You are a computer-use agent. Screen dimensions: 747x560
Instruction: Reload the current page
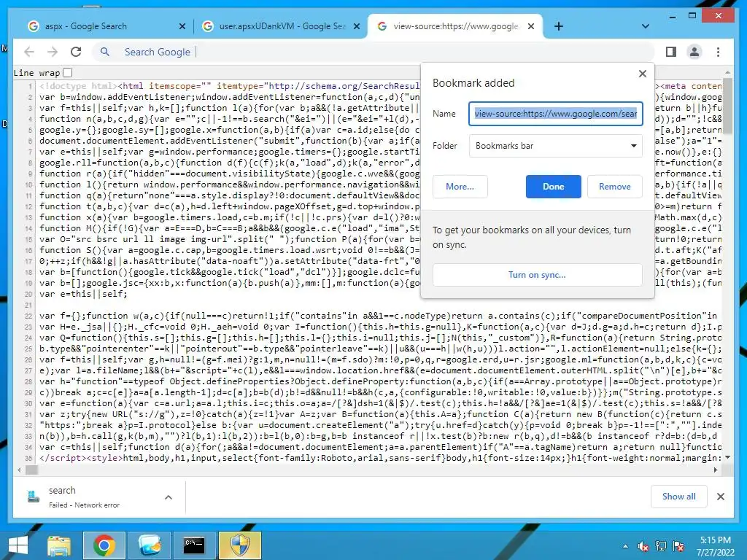(x=76, y=52)
